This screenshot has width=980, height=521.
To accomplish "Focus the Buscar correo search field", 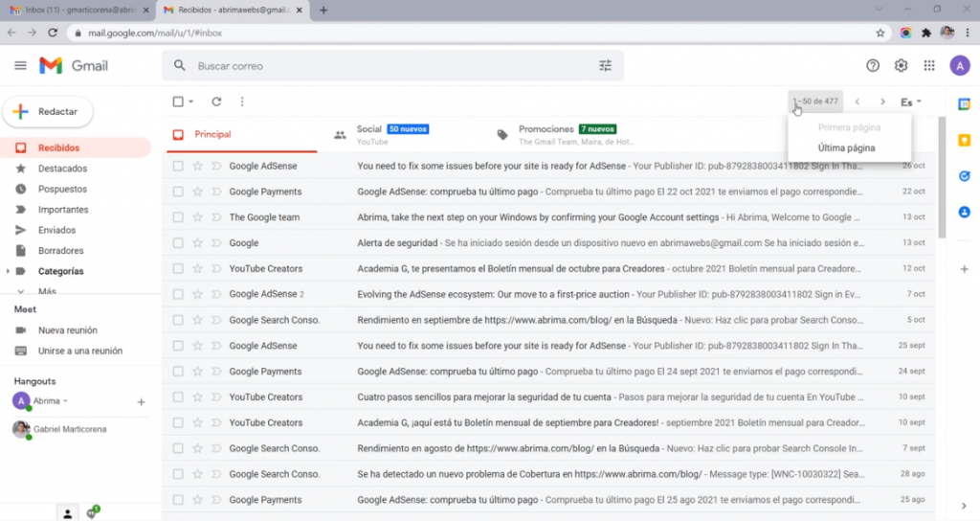I will click(393, 66).
